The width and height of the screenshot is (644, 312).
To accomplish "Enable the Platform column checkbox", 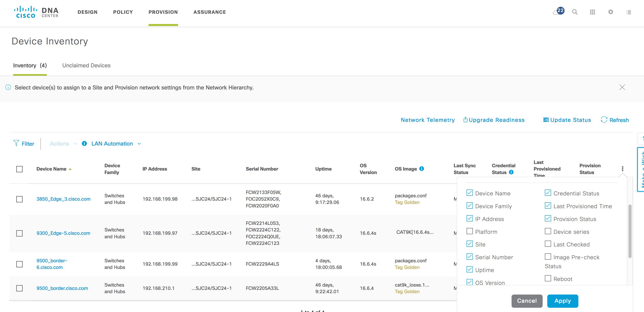I will click(469, 231).
